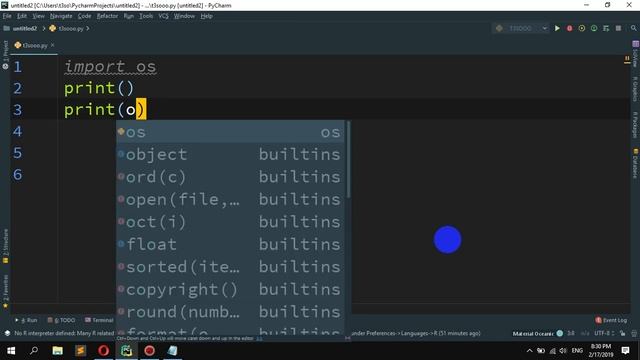
Task: Open the Navigate menu
Action: pos(61,16)
